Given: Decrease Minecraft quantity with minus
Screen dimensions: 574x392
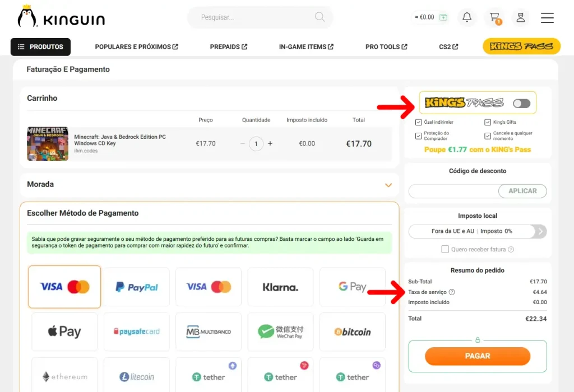Looking at the screenshot, I should [x=242, y=143].
